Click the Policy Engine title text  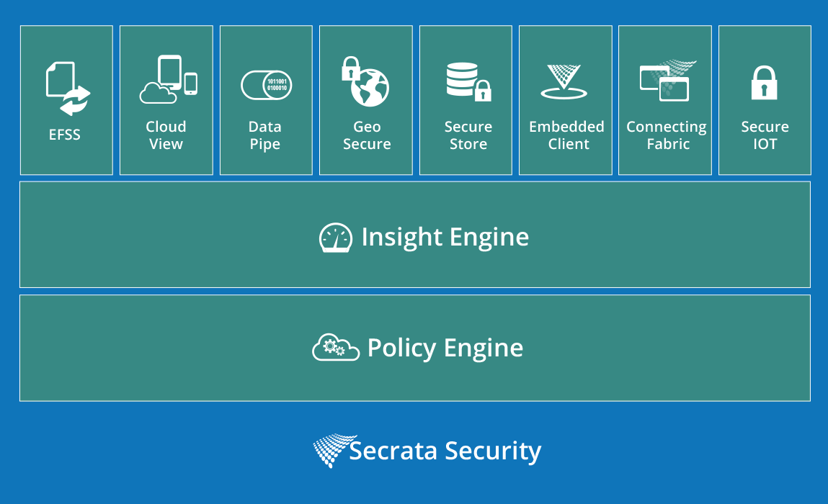[445, 348]
